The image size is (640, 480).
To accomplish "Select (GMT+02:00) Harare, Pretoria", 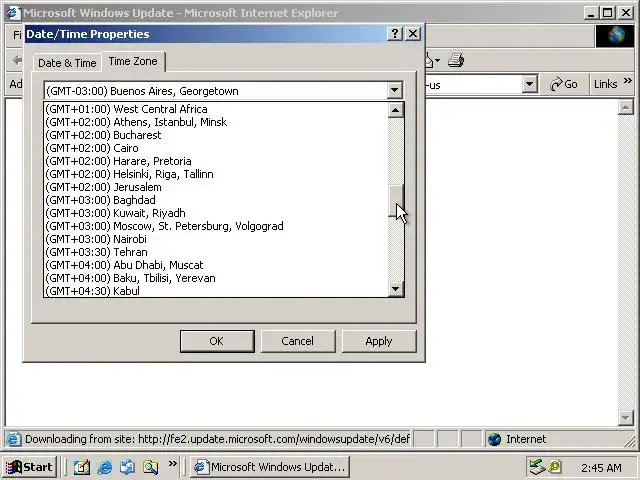I will (x=216, y=161).
